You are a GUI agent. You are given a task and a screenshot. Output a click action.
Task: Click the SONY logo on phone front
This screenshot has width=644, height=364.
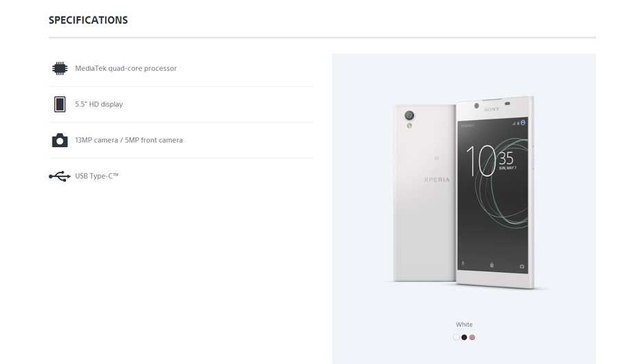[x=492, y=109]
